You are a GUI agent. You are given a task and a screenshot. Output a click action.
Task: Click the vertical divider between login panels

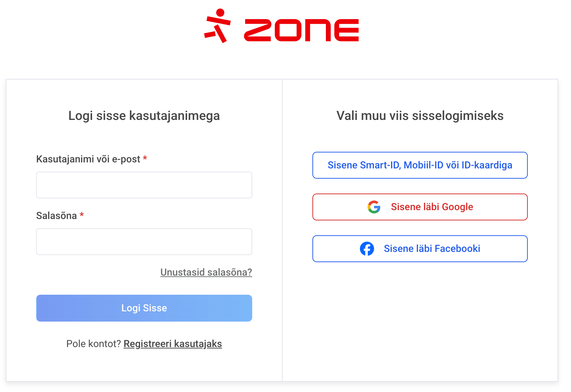click(x=282, y=230)
